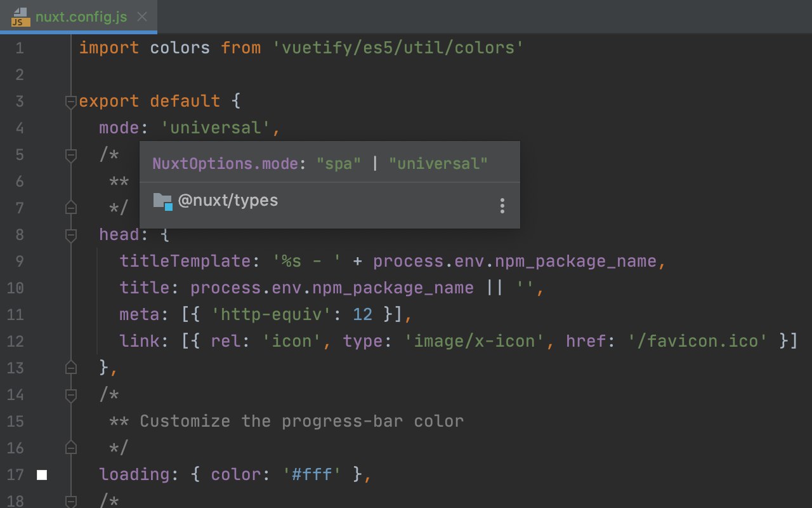Click the '/favicon.ico' href string

tap(697, 342)
